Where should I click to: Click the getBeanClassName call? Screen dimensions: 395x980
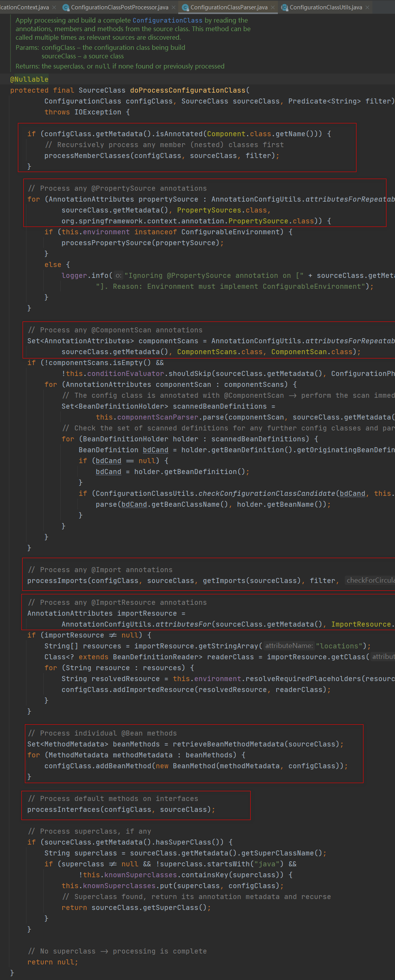tap(186, 504)
